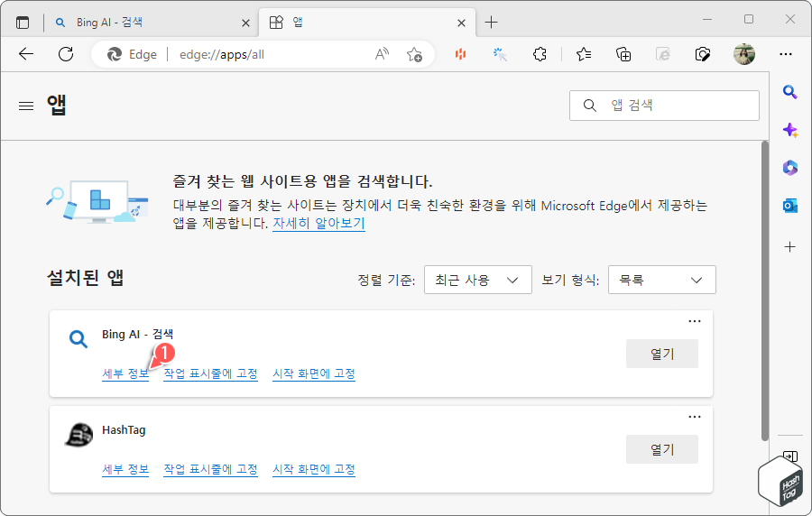Expand the 보기 형식 목록 dropdown

(x=662, y=280)
